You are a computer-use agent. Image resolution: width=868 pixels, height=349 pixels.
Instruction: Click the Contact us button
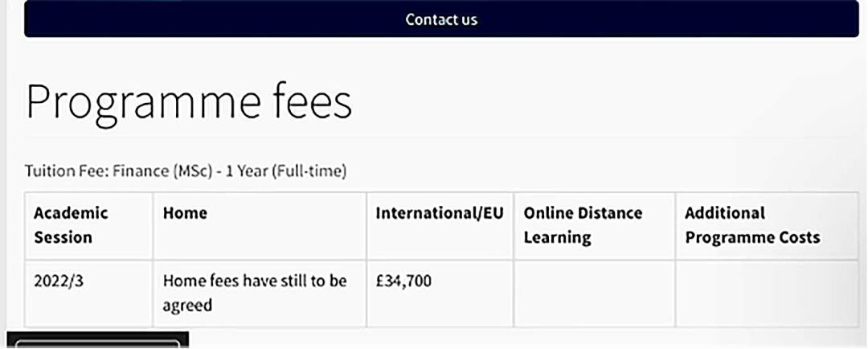(441, 18)
